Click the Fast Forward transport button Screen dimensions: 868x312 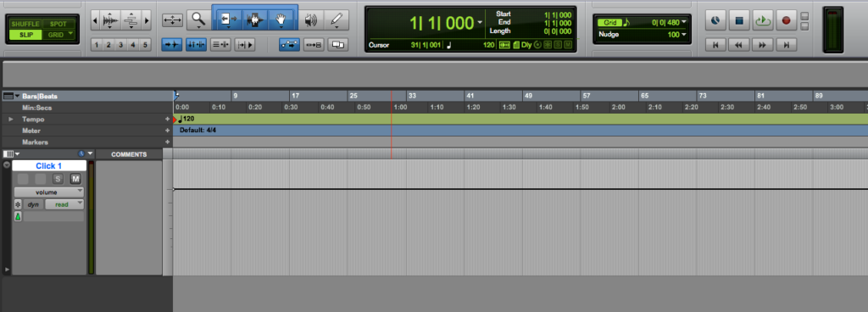(x=762, y=45)
